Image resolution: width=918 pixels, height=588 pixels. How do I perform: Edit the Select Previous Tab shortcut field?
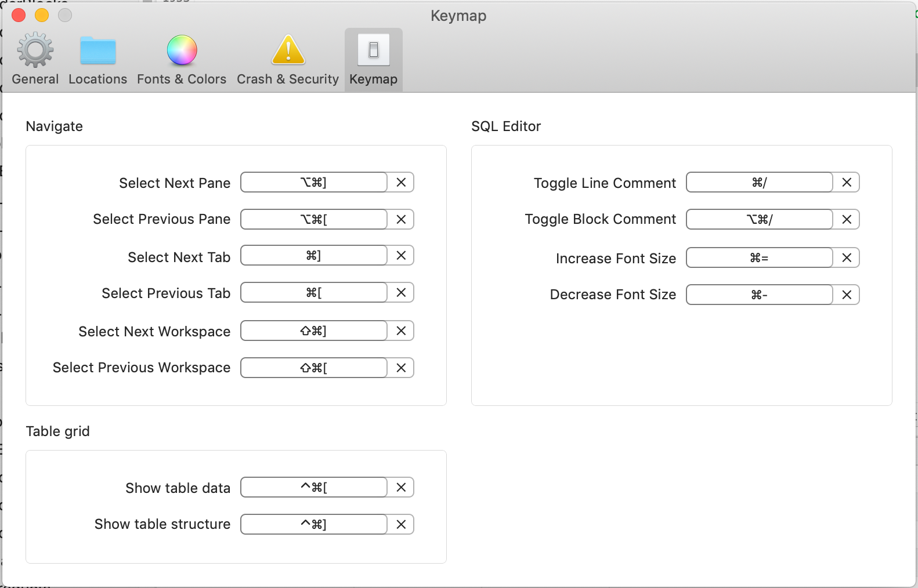point(314,292)
